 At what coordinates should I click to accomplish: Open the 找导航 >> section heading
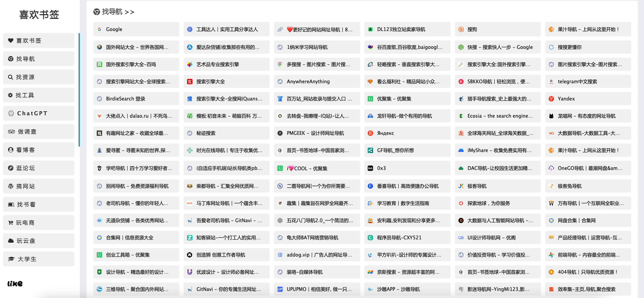pos(114,12)
